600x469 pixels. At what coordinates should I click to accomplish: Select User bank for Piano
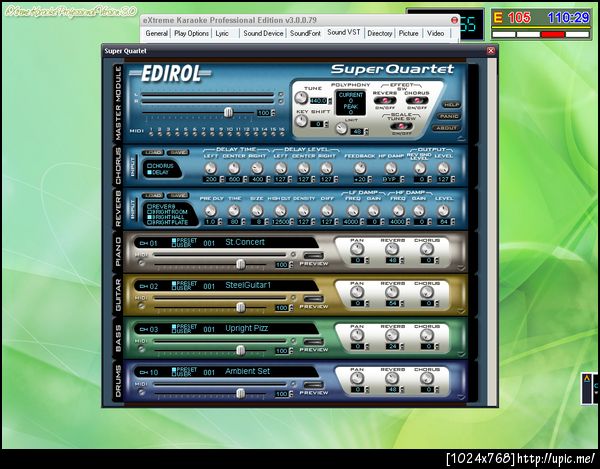coord(181,245)
